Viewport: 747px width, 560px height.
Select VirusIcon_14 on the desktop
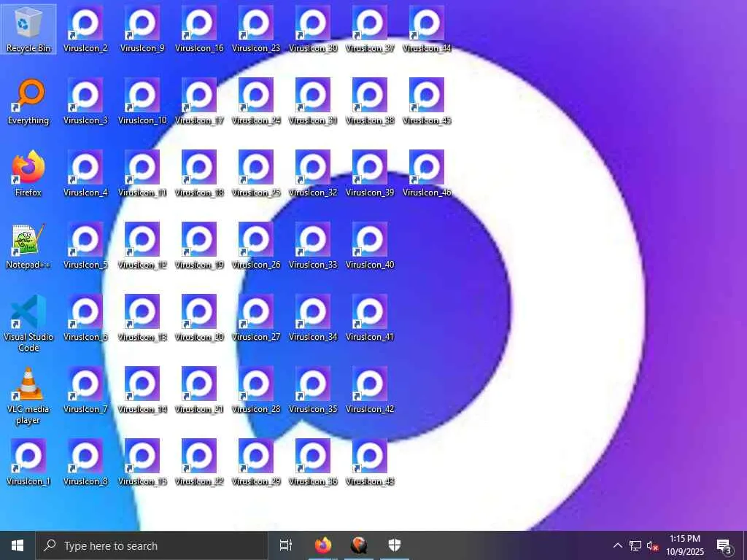142,391
